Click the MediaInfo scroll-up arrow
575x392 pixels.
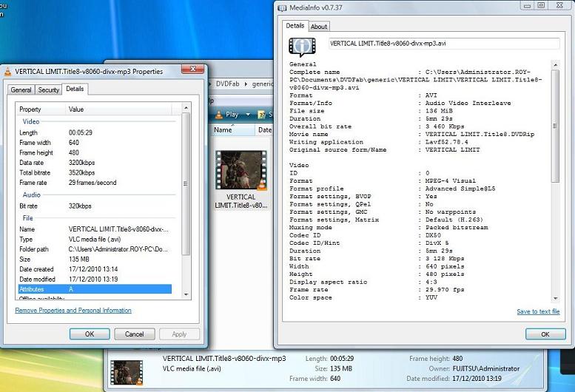(x=556, y=65)
